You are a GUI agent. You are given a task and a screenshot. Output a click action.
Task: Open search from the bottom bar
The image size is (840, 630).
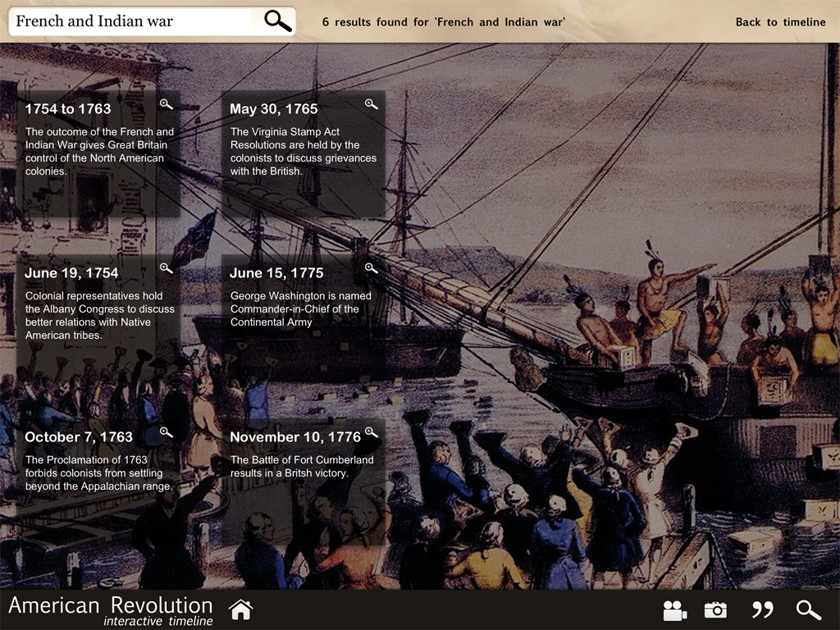(808, 610)
